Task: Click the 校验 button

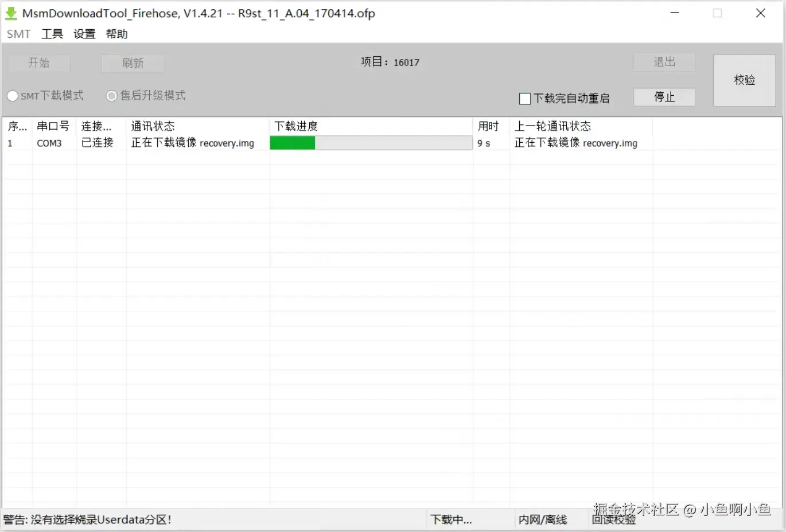Action: click(744, 80)
